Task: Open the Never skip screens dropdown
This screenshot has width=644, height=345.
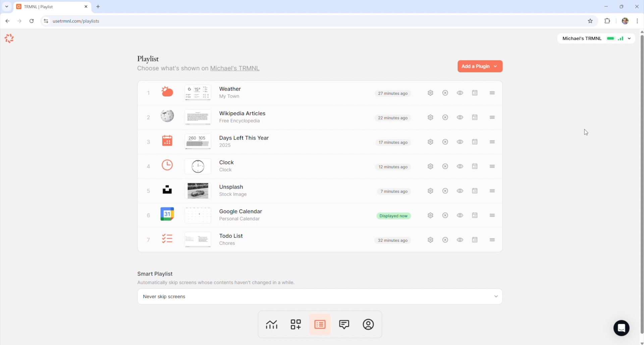Action: [x=320, y=296]
